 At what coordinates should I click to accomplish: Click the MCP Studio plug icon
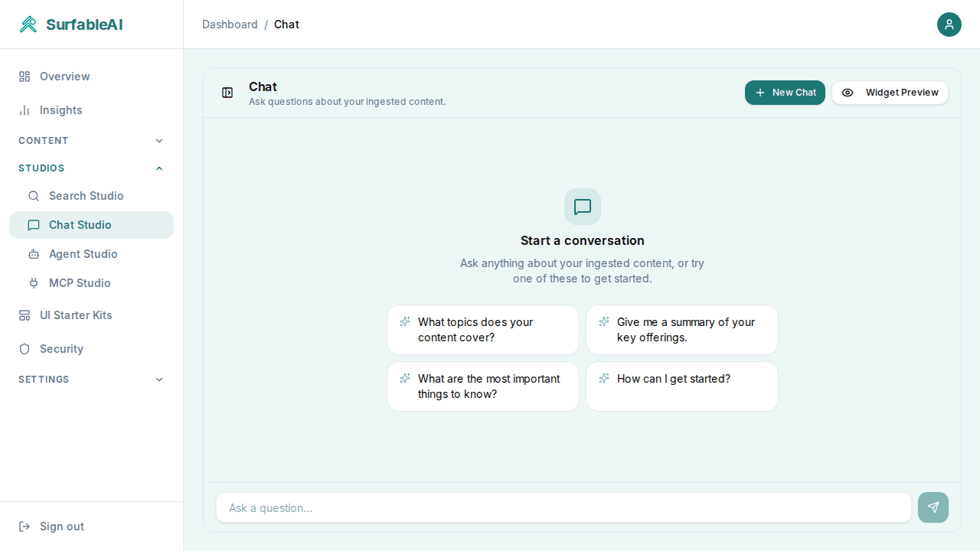pyautogui.click(x=34, y=283)
